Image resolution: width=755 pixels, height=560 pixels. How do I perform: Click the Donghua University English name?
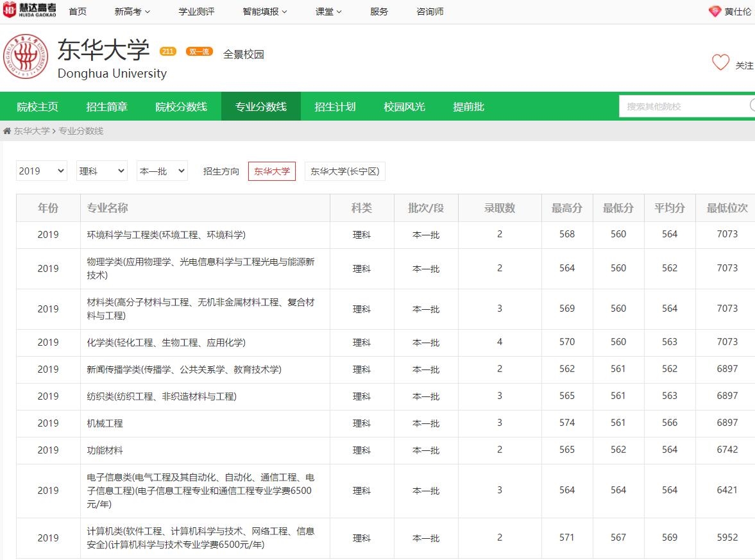(112, 74)
